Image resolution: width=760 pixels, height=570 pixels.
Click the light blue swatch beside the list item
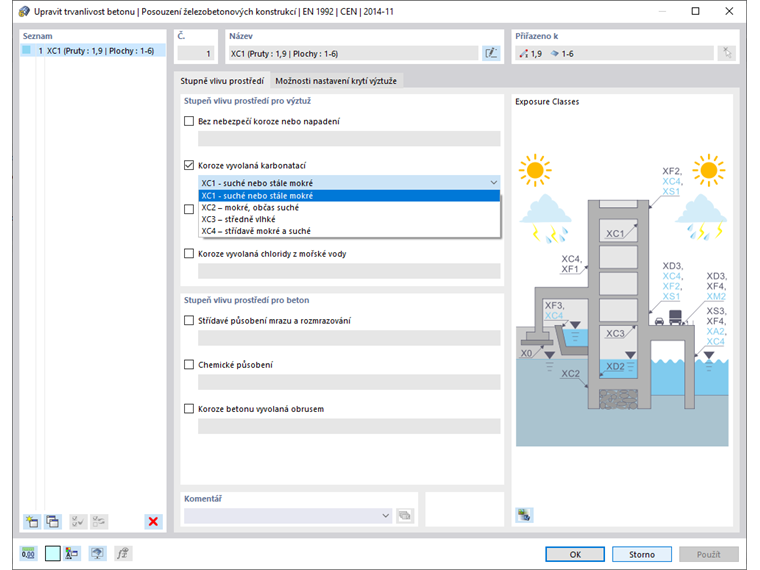coord(27,50)
